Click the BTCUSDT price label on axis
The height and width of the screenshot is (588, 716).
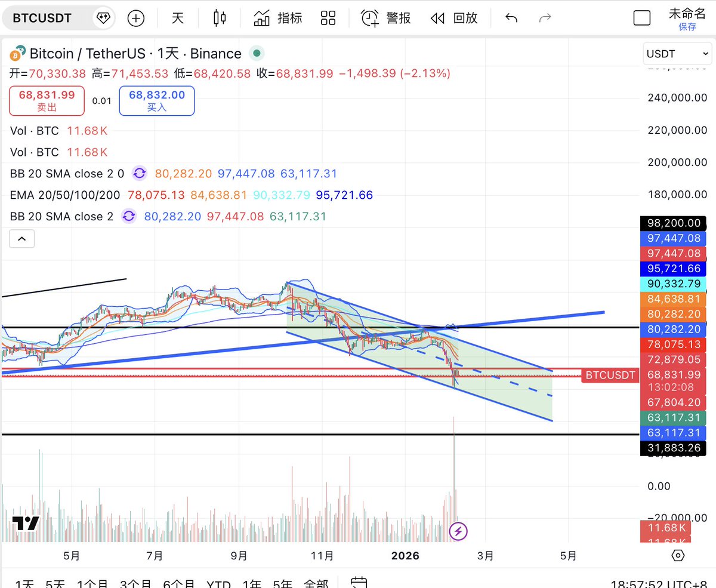coord(609,375)
